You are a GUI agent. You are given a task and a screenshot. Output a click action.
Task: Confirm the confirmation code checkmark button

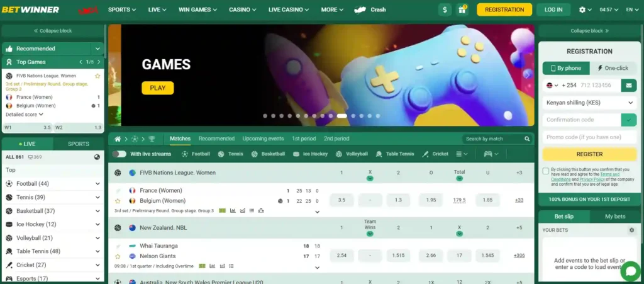tap(629, 120)
